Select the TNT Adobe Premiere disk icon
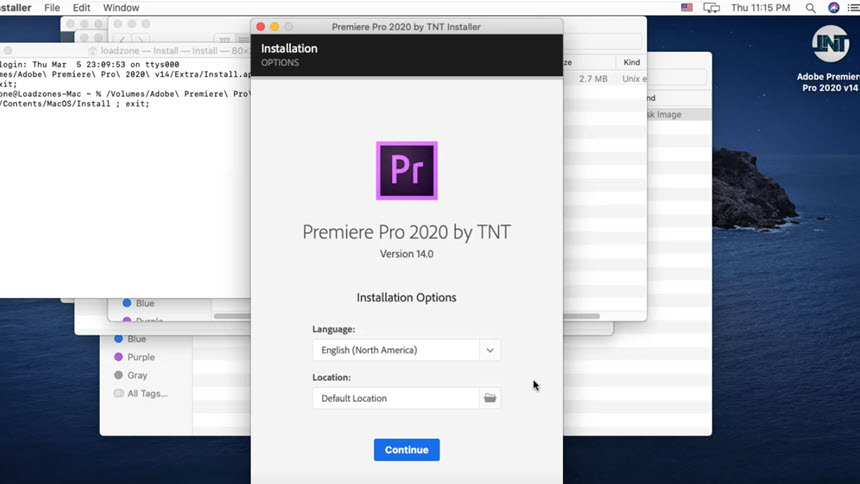This screenshot has width=860, height=484. tap(831, 44)
